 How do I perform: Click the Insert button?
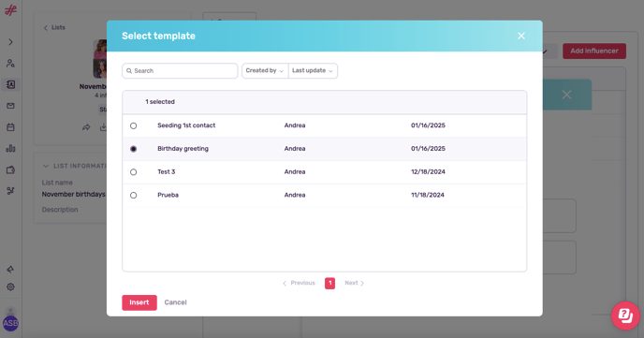(x=139, y=302)
